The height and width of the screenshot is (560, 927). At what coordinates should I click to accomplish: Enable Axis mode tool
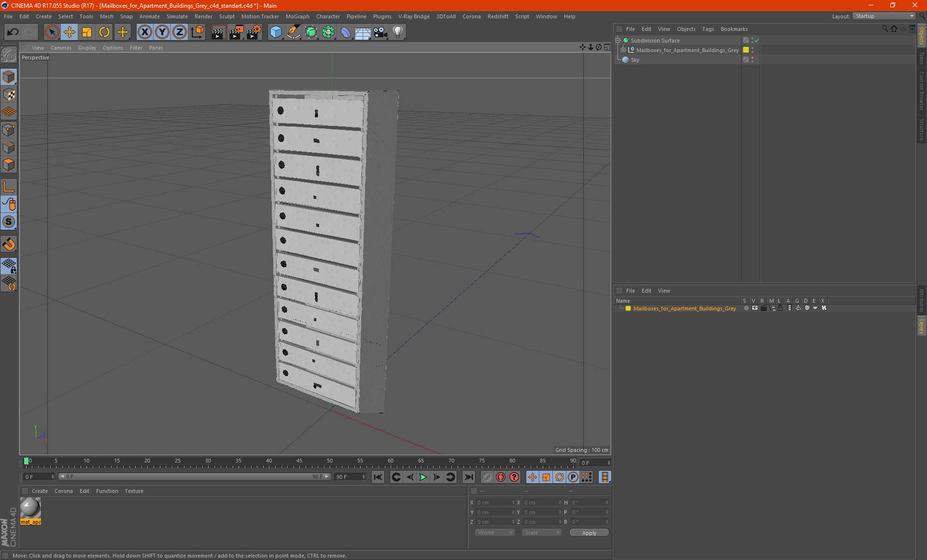[9, 187]
